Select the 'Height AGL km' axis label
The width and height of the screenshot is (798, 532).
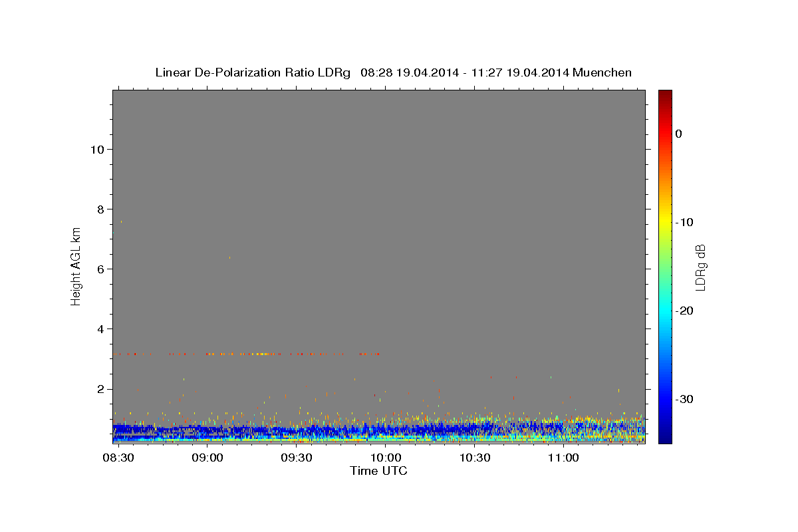[76, 265]
